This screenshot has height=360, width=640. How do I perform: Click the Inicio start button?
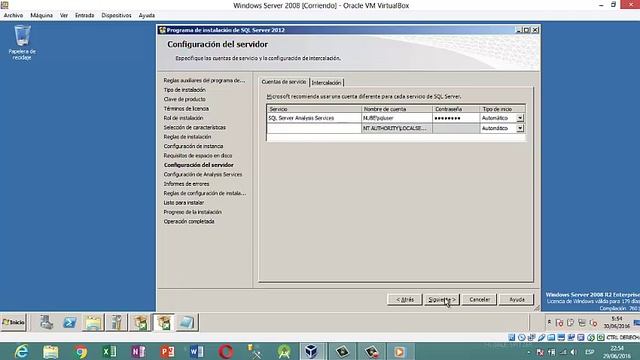click(13, 322)
